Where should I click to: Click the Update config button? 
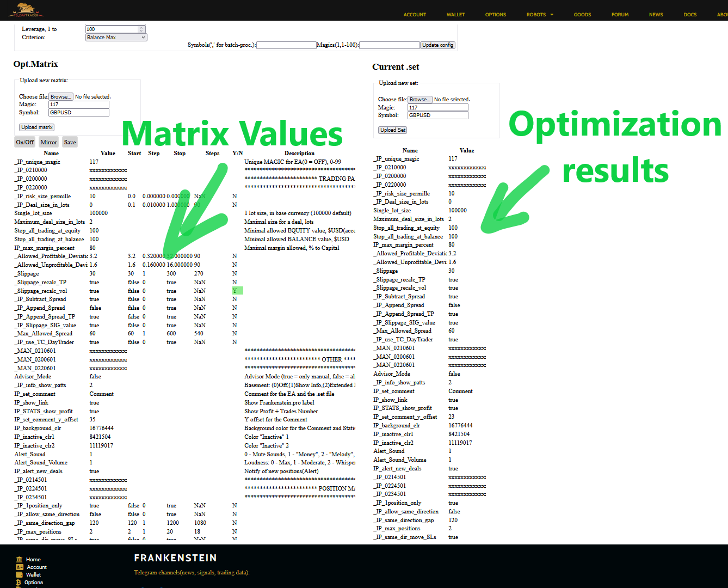coord(437,45)
